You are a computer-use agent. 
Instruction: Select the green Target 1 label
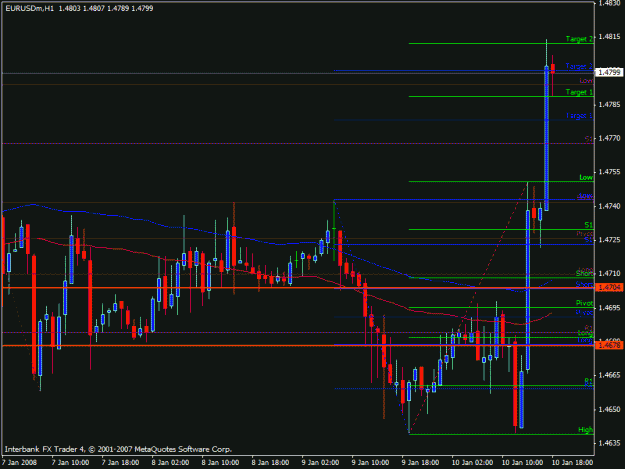(x=579, y=92)
